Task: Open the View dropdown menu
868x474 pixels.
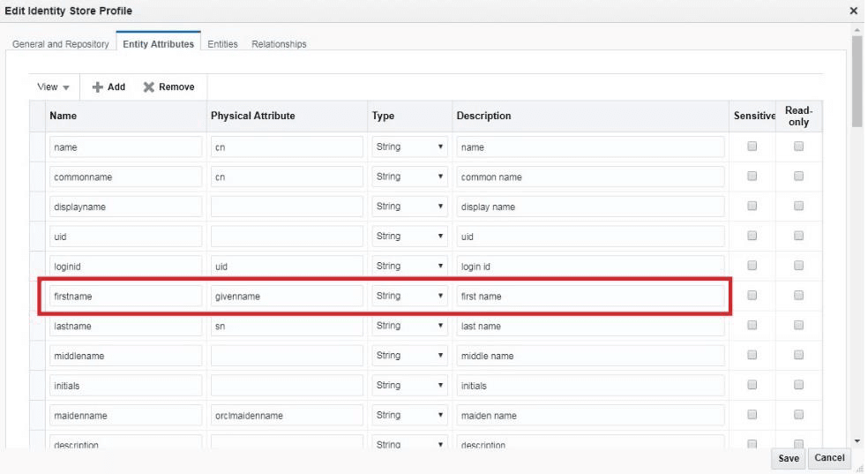Action: pos(53,87)
